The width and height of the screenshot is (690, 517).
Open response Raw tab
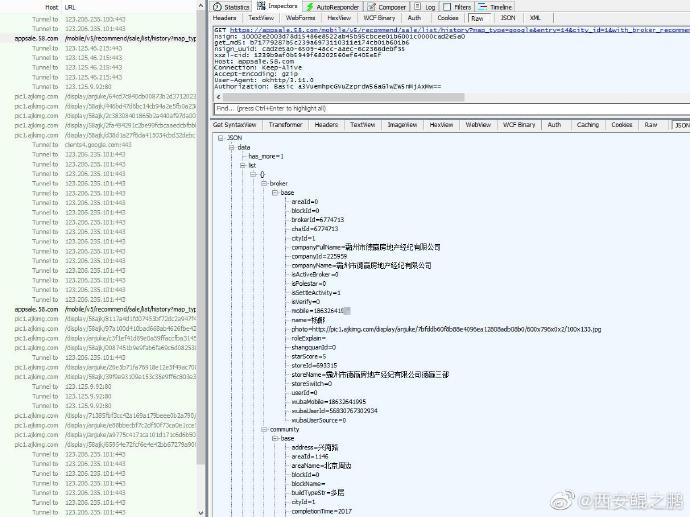(x=651, y=125)
